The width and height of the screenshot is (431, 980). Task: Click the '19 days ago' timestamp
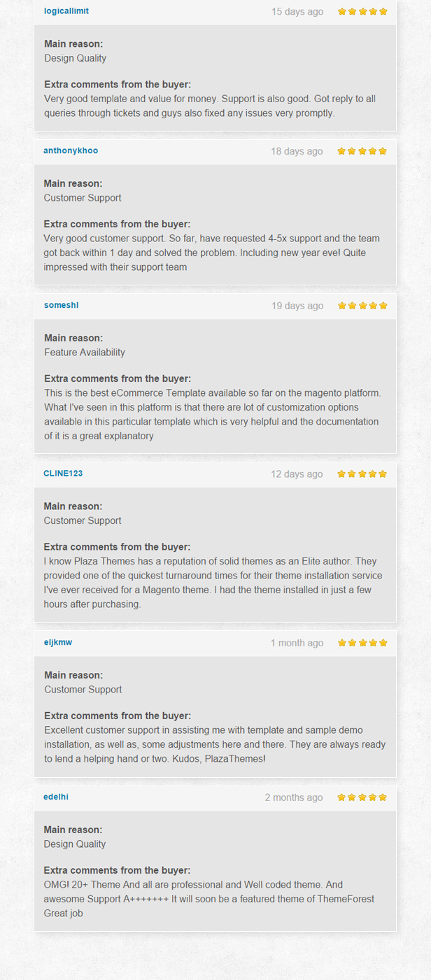pyautogui.click(x=297, y=306)
